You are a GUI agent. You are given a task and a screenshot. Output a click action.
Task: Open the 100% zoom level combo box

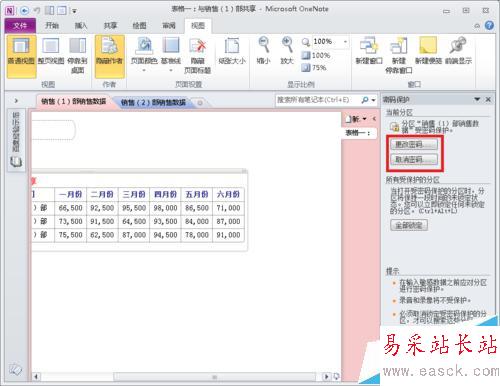330,42
